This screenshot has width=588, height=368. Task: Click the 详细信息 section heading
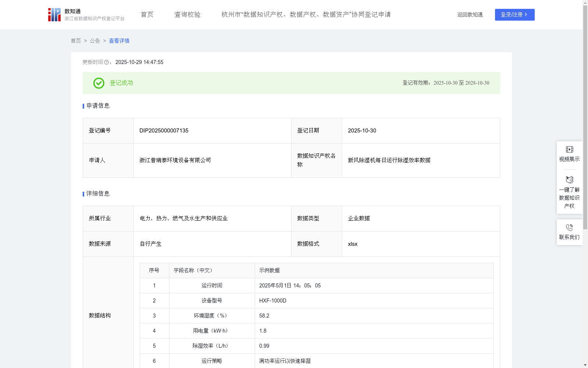point(98,194)
